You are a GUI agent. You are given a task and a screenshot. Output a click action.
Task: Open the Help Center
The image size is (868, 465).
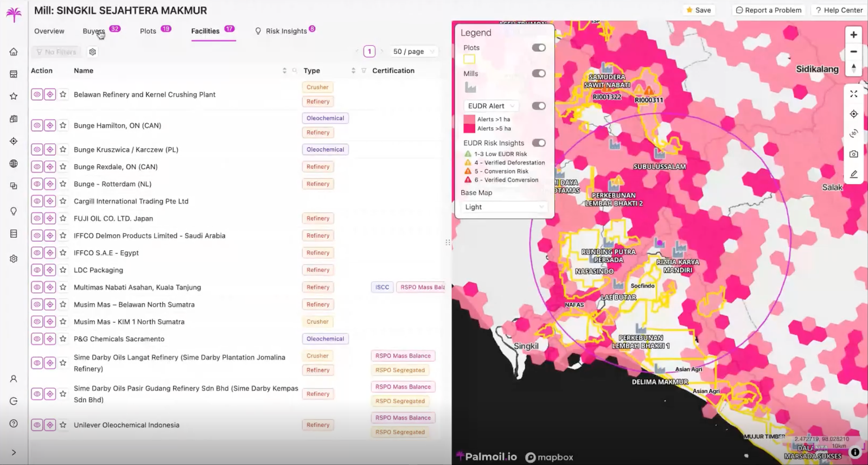[839, 10]
